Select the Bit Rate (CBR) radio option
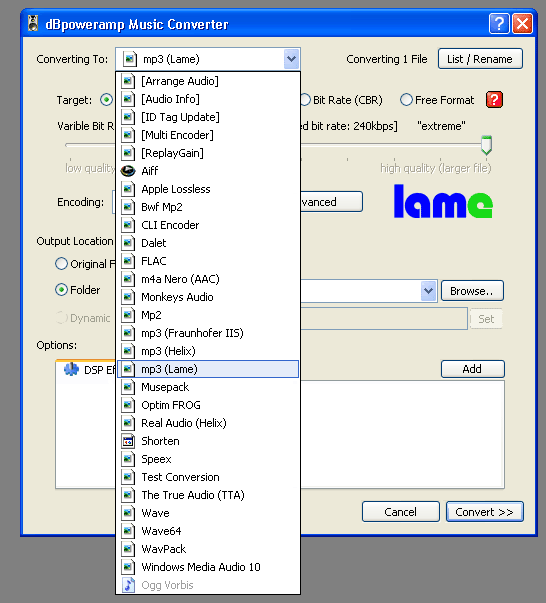The image size is (546, 603). 305,100
